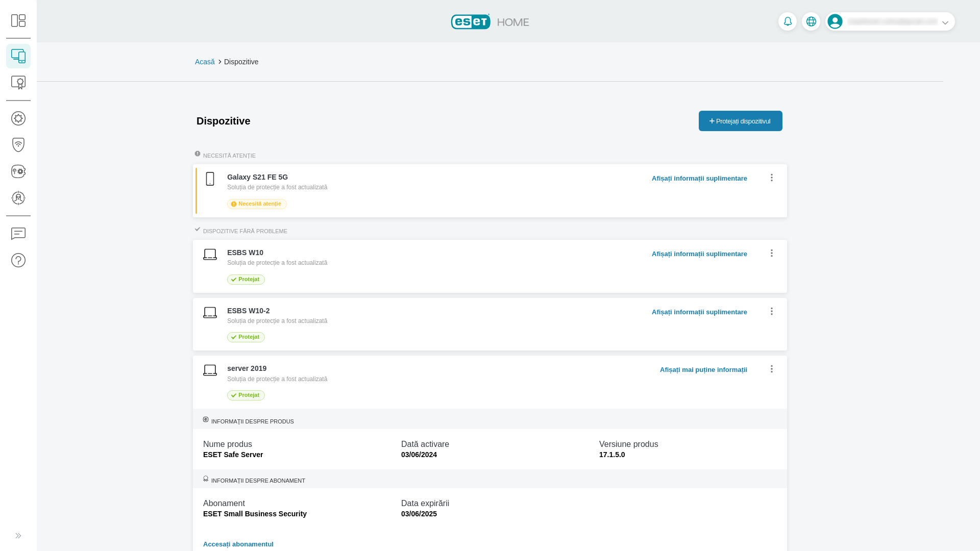Click the ESBS W10 Protejat badge
Viewport: 980px width, 551px height.
246,280
